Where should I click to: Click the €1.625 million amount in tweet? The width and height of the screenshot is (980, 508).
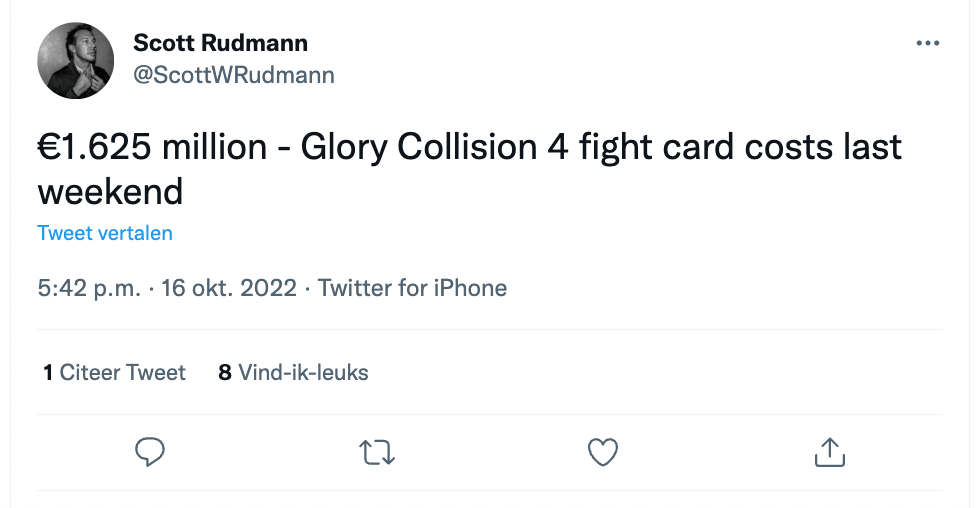(x=152, y=148)
